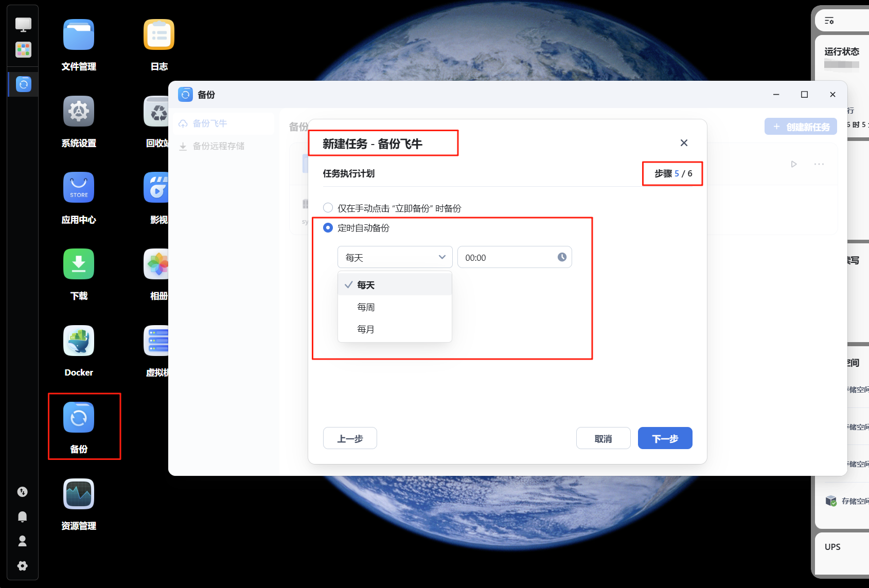Click the 运行状态 heading in the widget panel
The height and width of the screenshot is (588, 869).
click(842, 51)
